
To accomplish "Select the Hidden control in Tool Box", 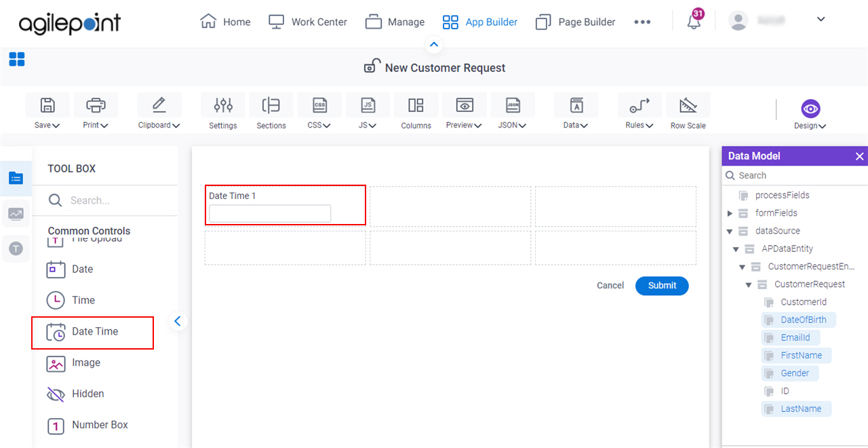I will (x=75, y=394).
